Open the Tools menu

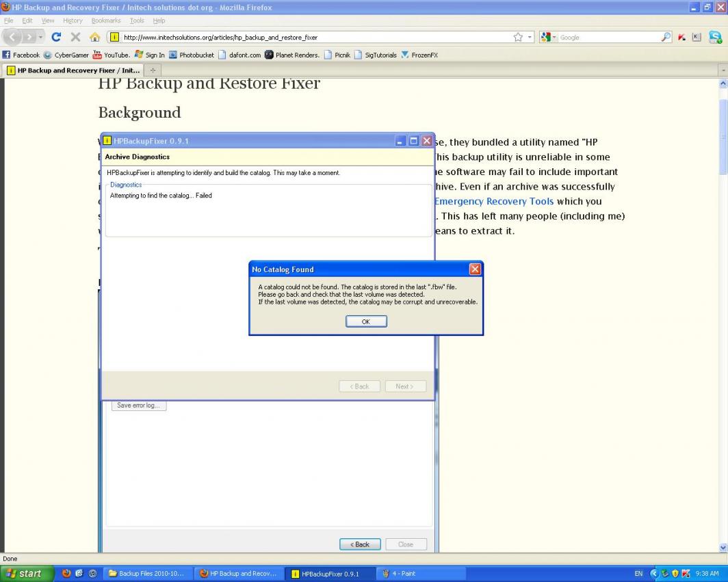click(x=137, y=21)
